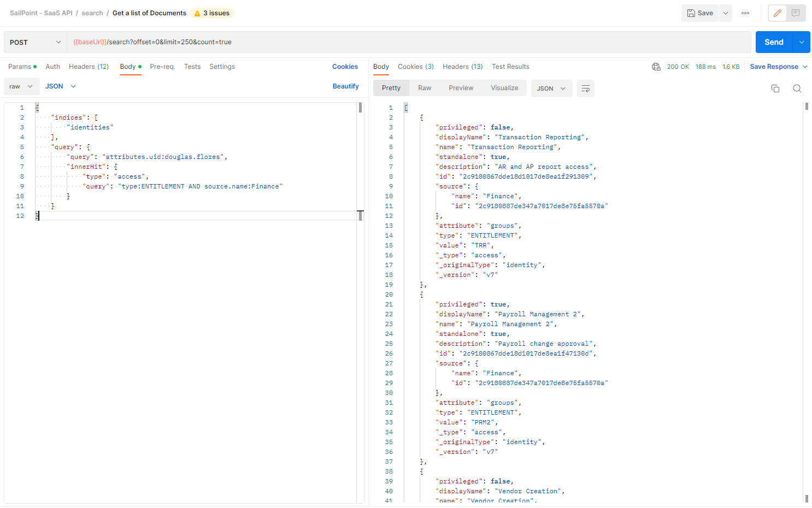This screenshot has width=812, height=508.
Task: Click the three-dot more actions icon
Action: tap(745, 13)
